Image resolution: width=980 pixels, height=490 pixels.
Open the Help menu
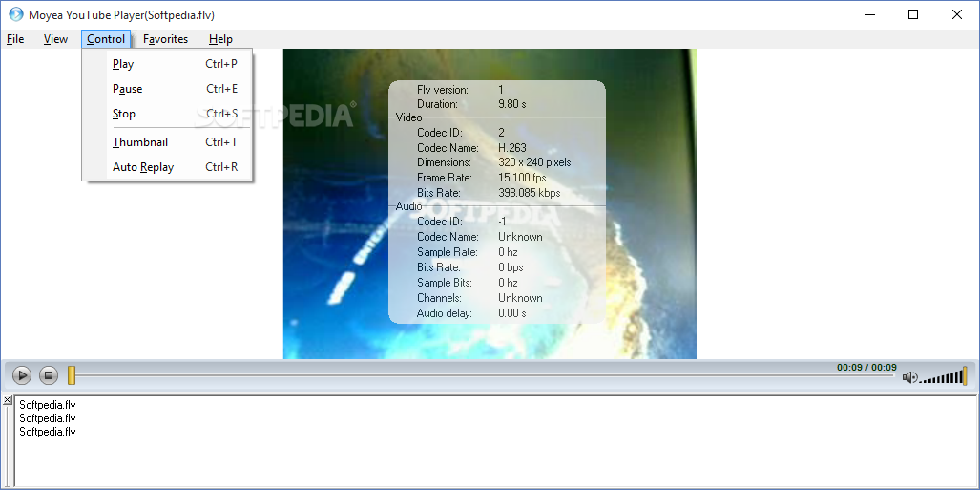pyautogui.click(x=220, y=39)
